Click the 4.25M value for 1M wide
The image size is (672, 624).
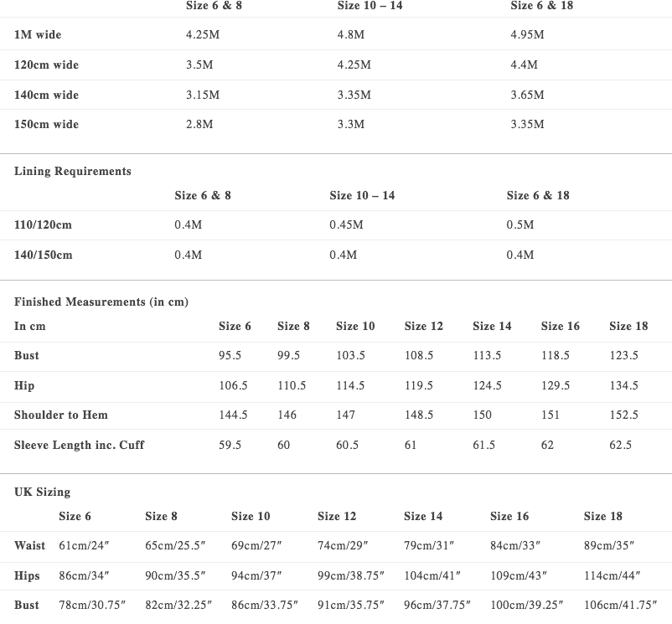point(203,34)
